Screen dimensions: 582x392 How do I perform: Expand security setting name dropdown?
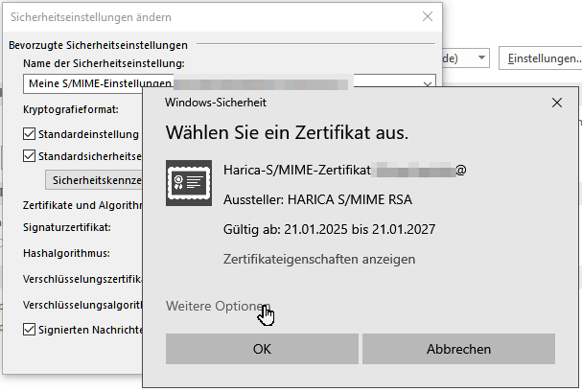[428, 83]
